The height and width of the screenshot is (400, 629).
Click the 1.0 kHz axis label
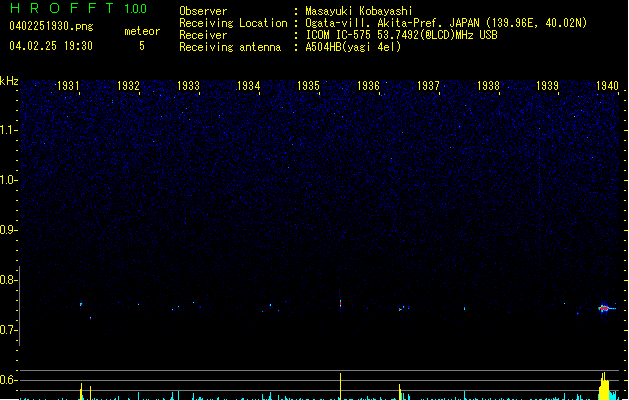[x=8, y=180]
